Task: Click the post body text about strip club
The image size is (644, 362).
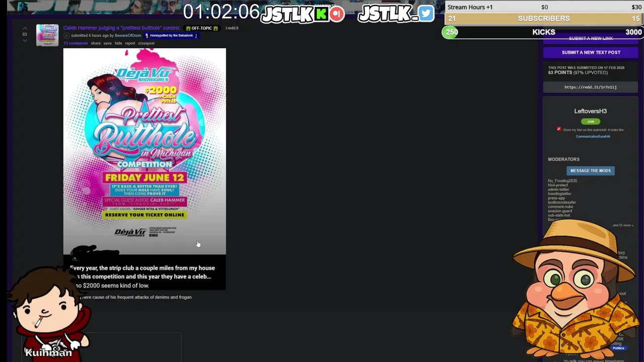Action: 142,277
